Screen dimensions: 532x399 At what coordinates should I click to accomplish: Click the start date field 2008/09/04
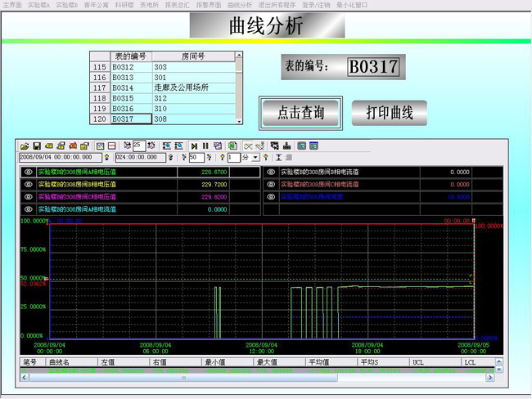tap(61, 157)
